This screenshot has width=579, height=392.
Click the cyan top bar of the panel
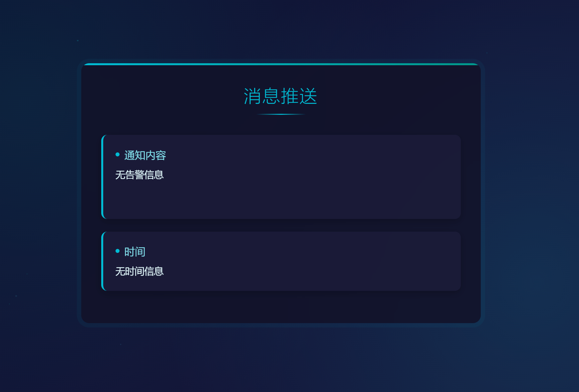281,64
